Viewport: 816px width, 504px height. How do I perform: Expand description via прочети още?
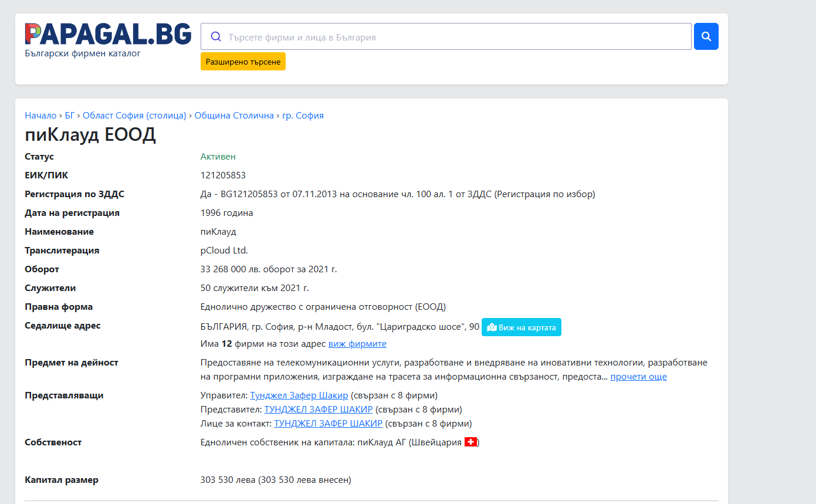[638, 377]
